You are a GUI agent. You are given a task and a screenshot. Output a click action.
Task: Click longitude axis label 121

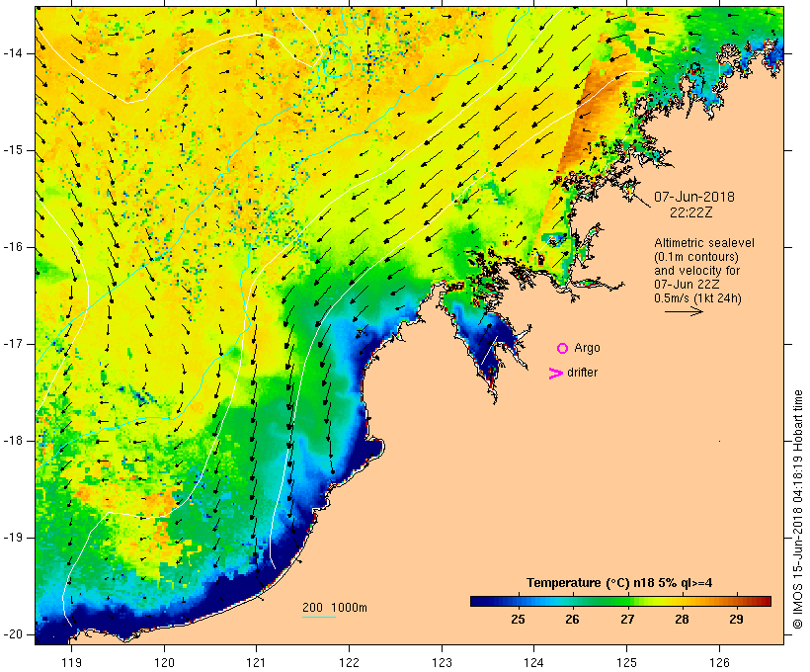(x=256, y=663)
